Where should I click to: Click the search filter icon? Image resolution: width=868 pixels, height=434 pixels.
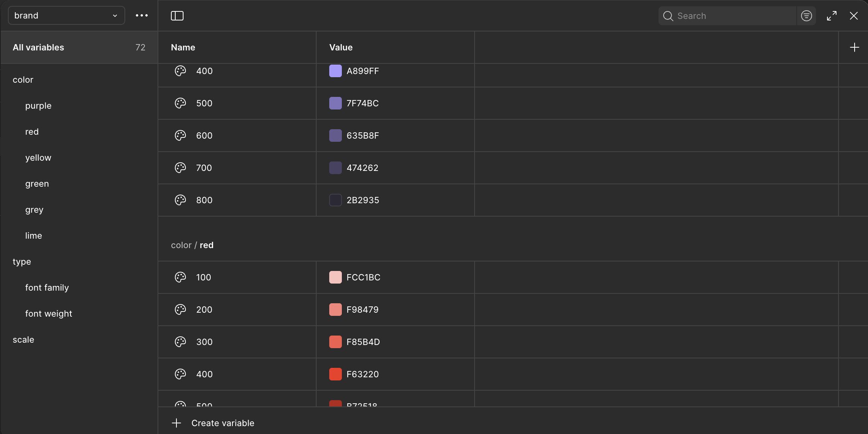(806, 16)
